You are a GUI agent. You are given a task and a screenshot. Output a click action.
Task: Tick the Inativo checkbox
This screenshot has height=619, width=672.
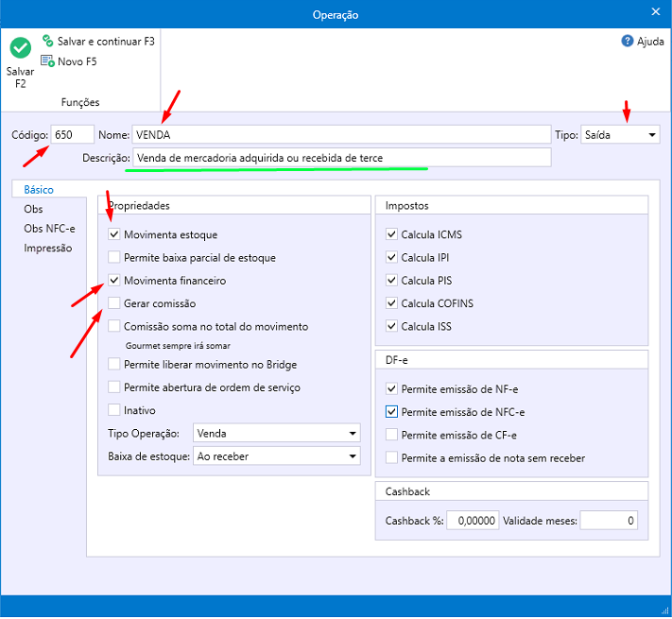pyautogui.click(x=114, y=411)
